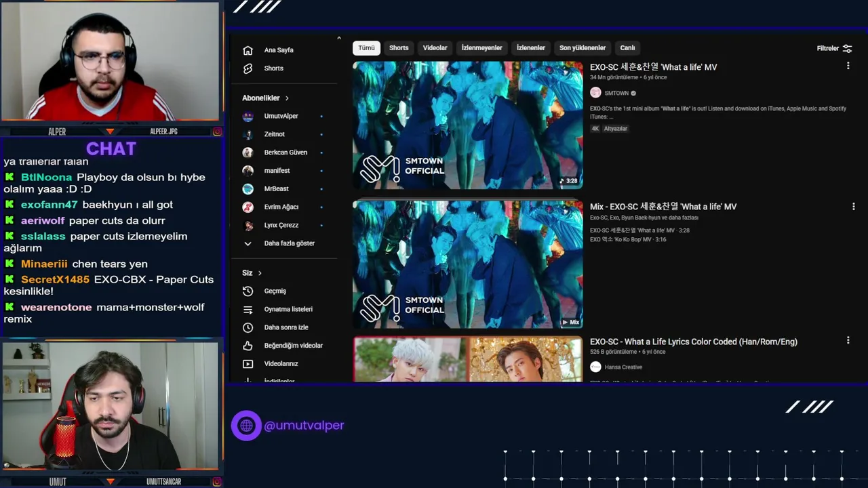Select the Shorts filter chip
The width and height of the screenshot is (868, 488).
coord(399,48)
